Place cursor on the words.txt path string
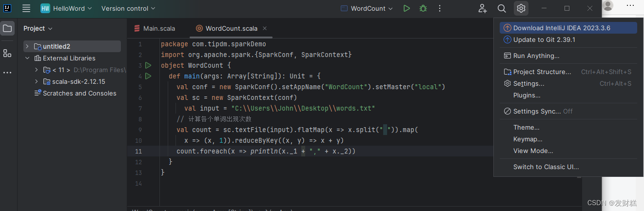The height and width of the screenshot is (211, 644). click(x=303, y=108)
